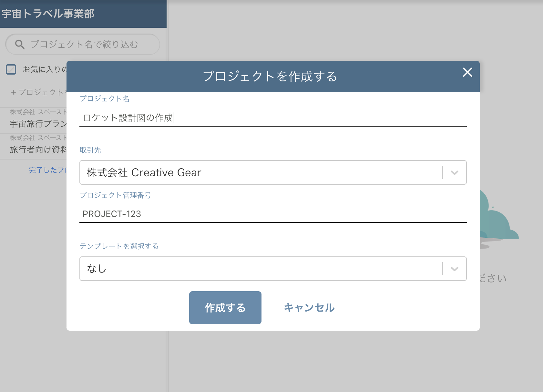This screenshot has width=543, height=392.
Task: Click the magnifying glass search icon
Action: point(19,44)
